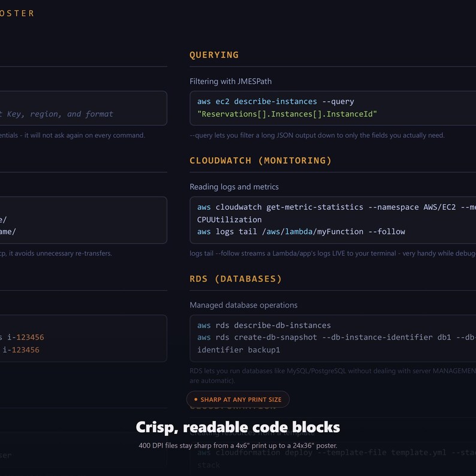Viewport: 476px width, 476px height.
Task: Click the RDS (DATABASES) heading
Action: [236, 279]
